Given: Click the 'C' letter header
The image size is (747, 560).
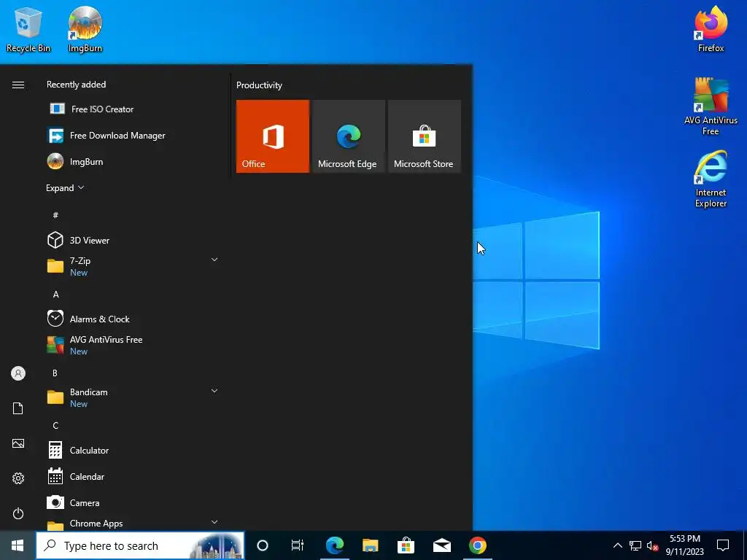Looking at the screenshot, I should (x=55, y=426).
